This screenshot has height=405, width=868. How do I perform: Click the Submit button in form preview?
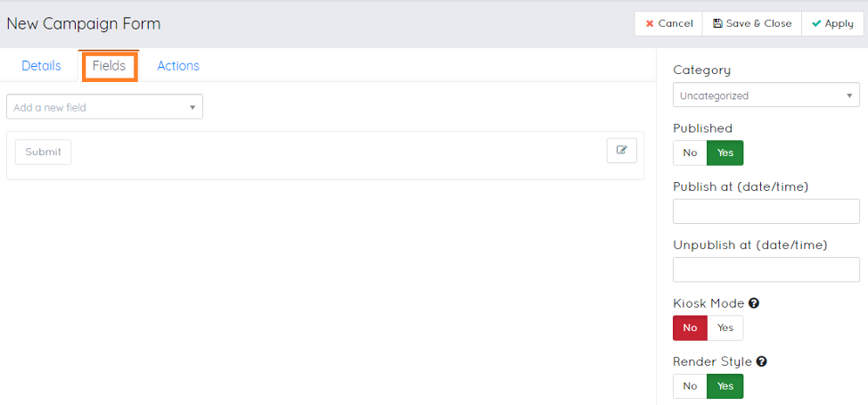pos(43,152)
